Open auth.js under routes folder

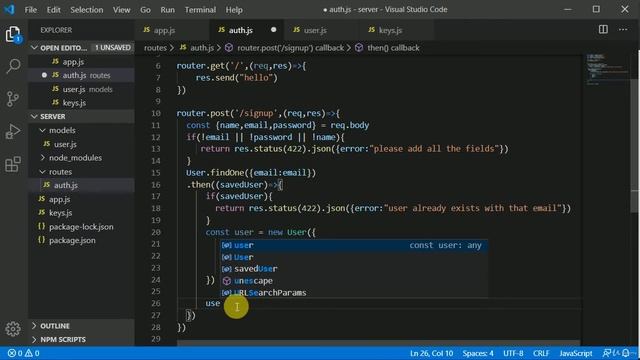[x=81, y=185]
